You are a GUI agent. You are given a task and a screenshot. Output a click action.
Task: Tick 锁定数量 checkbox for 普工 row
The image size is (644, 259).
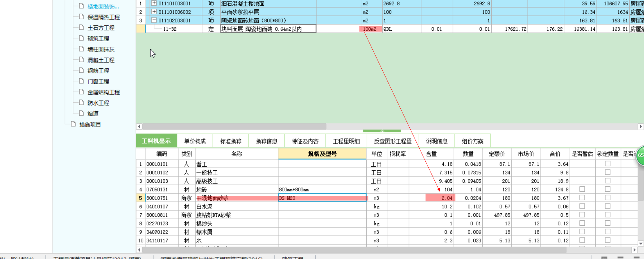(x=607, y=163)
